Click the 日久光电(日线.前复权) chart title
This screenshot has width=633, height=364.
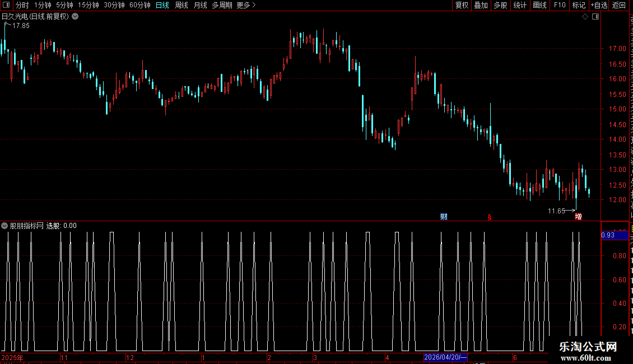click(x=35, y=17)
